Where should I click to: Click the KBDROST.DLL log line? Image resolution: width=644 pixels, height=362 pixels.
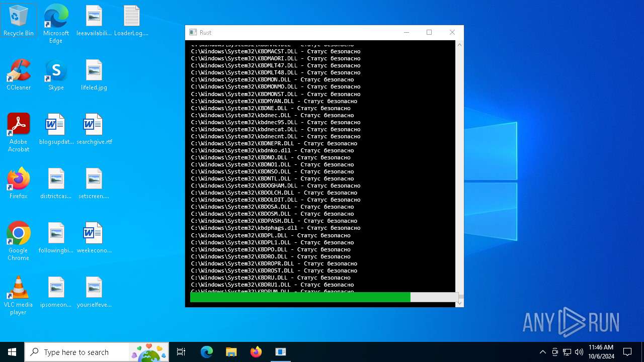274,270
